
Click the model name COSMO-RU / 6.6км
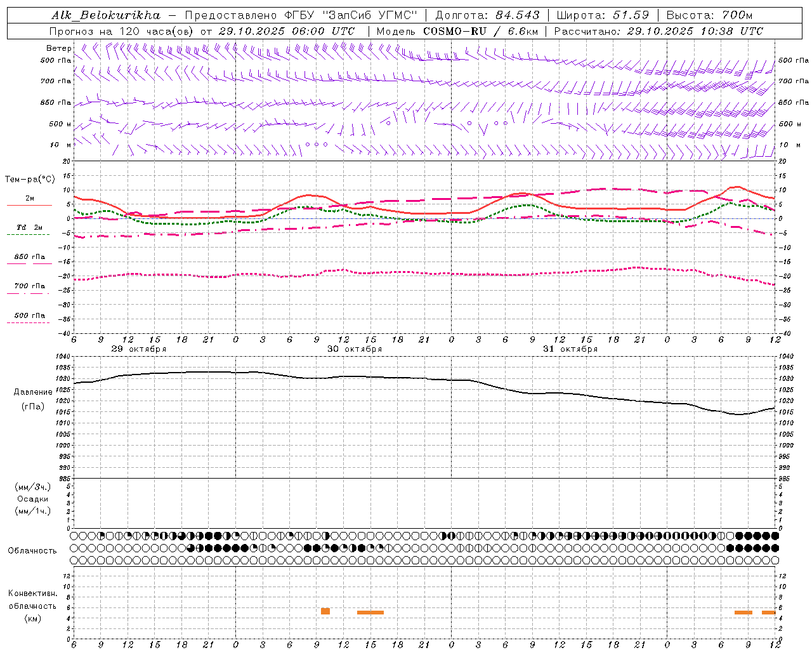pyautogui.click(x=481, y=30)
